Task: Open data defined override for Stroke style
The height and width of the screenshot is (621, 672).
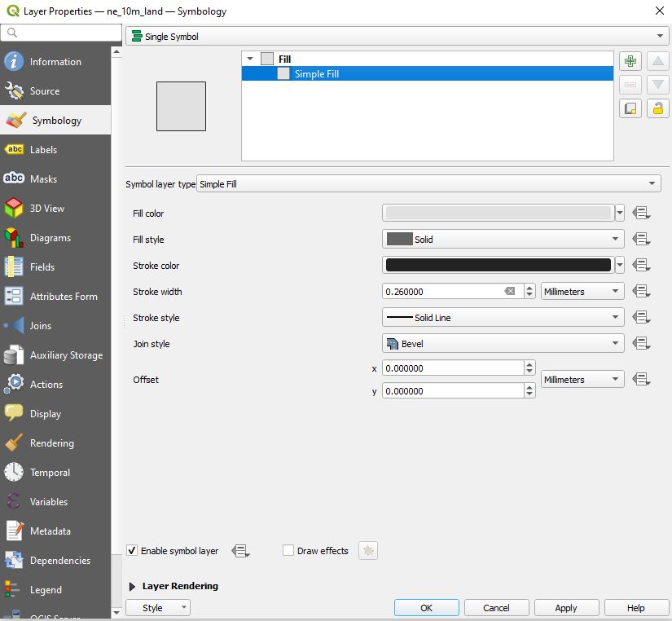Action: 641,317
